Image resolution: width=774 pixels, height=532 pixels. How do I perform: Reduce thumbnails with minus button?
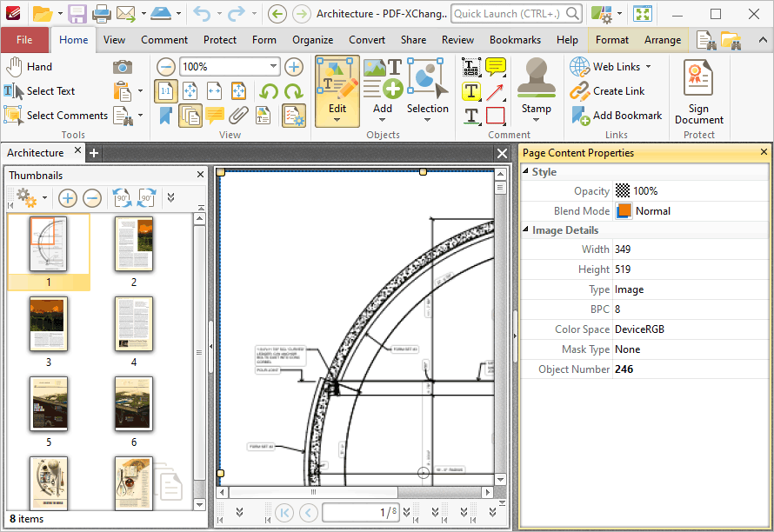(92, 198)
